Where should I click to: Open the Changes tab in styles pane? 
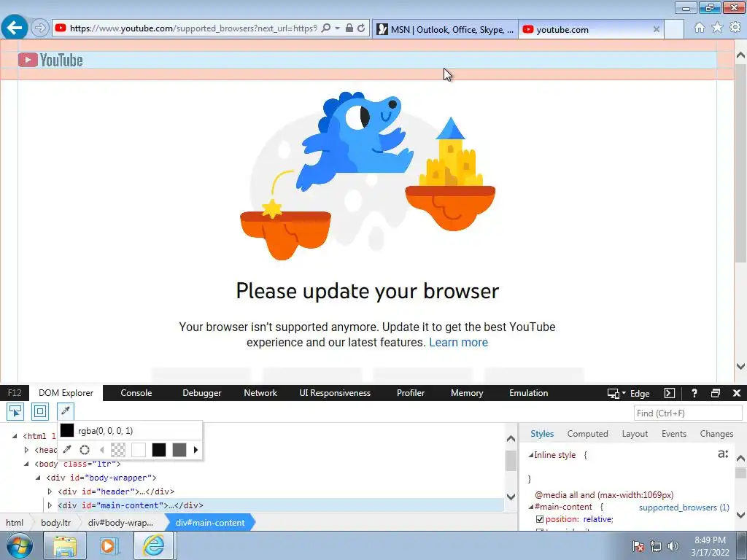click(x=716, y=434)
